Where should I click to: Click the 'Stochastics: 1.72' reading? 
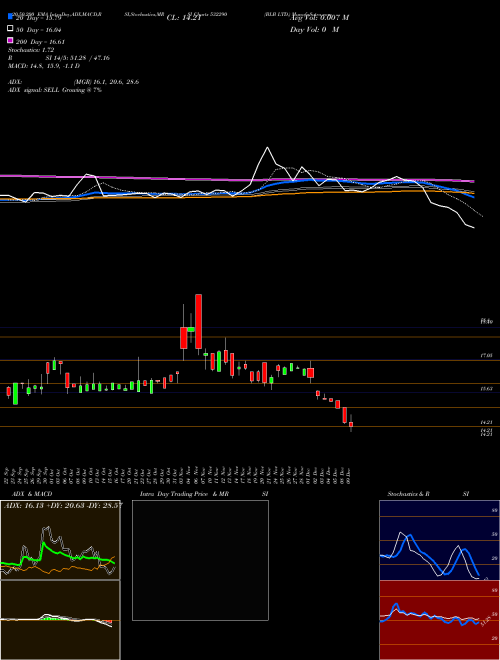pyautogui.click(x=31, y=50)
